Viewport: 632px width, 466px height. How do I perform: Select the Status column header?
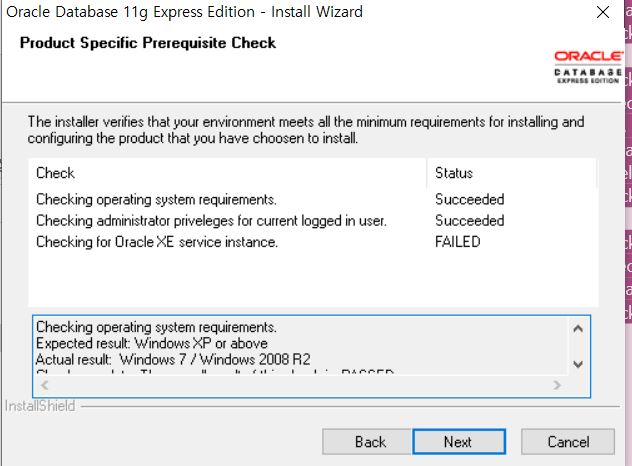point(511,173)
